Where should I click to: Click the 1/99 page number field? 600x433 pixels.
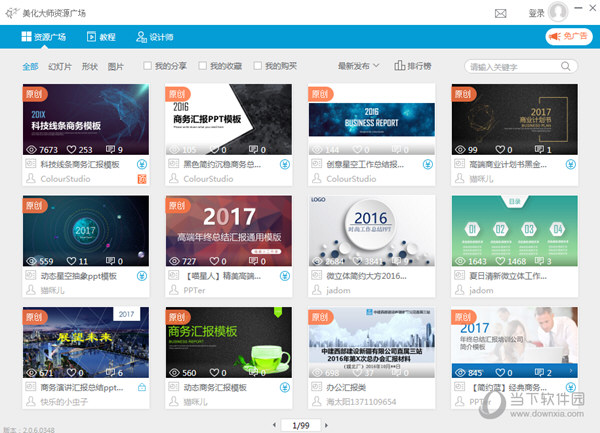[x=300, y=425]
